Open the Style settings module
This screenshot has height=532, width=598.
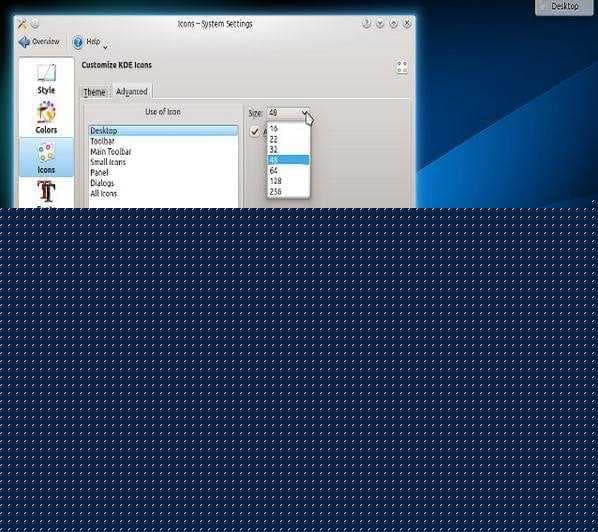pyautogui.click(x=46, y=79)
